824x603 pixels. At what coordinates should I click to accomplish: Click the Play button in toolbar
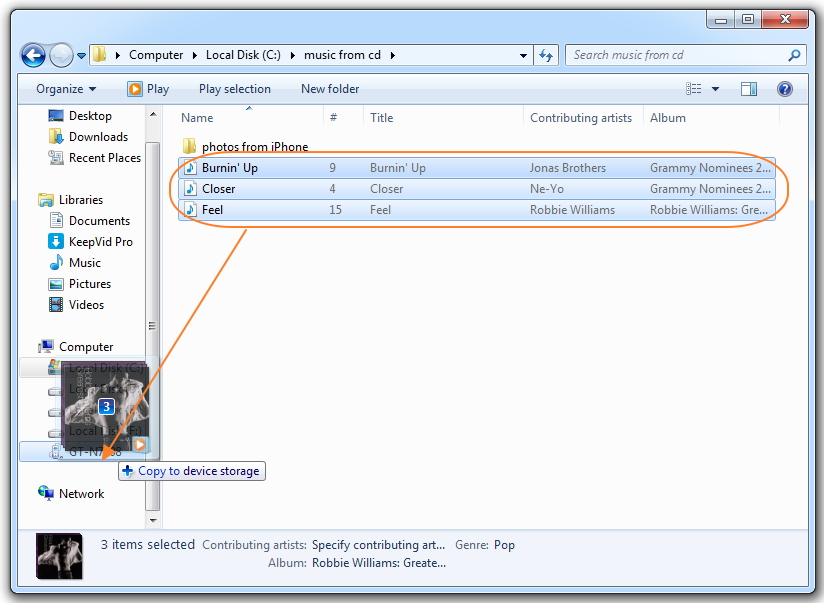pyautogui.click(x=148, y=89)
